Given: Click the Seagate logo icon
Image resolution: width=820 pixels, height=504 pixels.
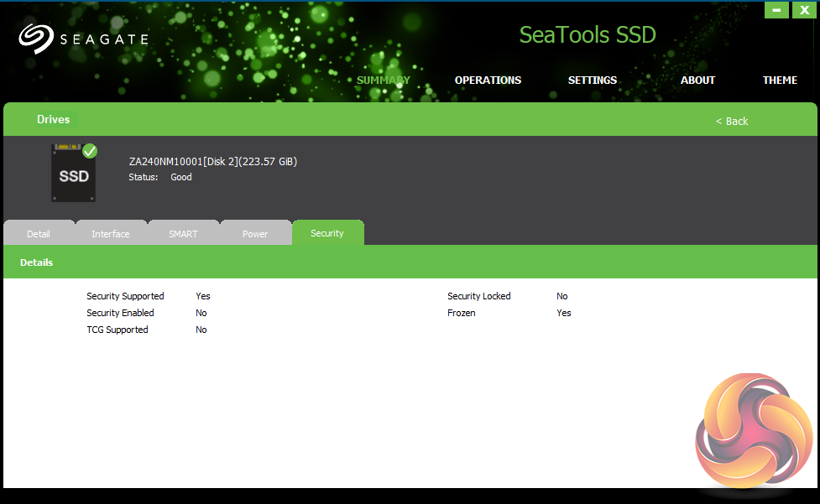Looking at the screenshot, I should coord(35,39).
